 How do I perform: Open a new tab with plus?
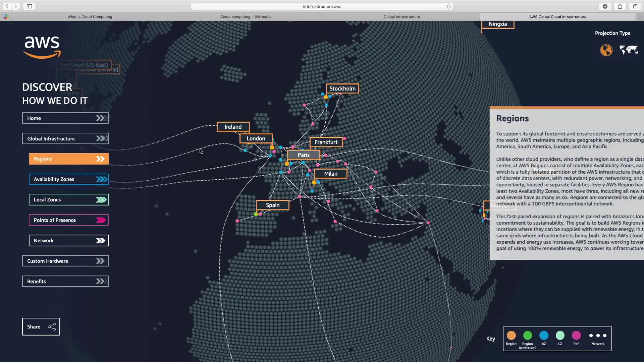[639, 17]
